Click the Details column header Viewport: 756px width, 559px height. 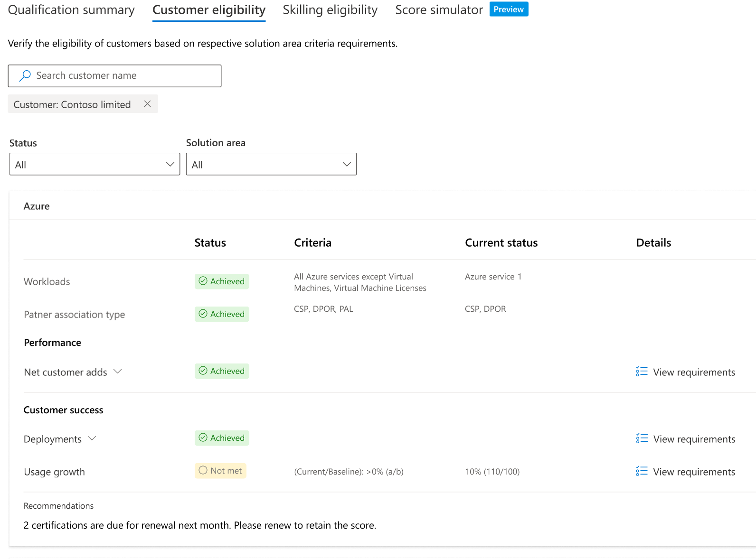[653, 243]
